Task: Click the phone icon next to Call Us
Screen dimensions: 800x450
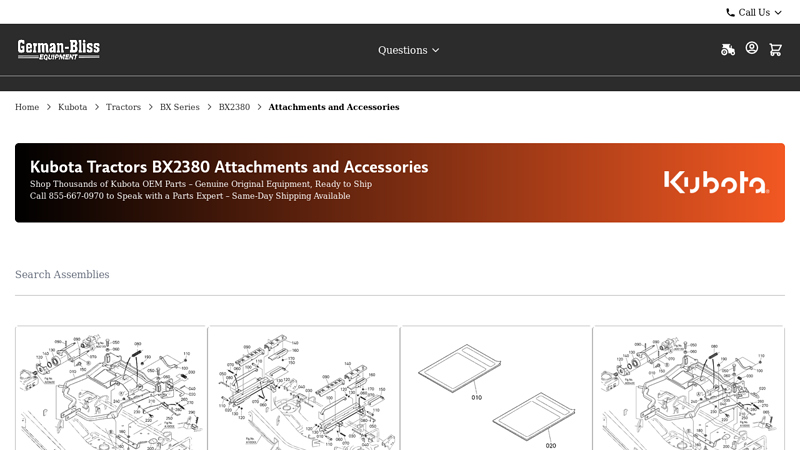Action: [x=731, y=13]
